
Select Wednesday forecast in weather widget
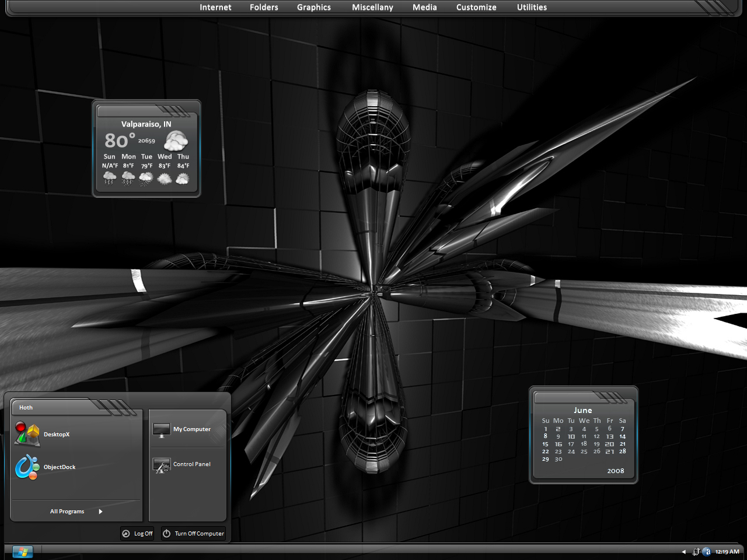click(165, 169)
